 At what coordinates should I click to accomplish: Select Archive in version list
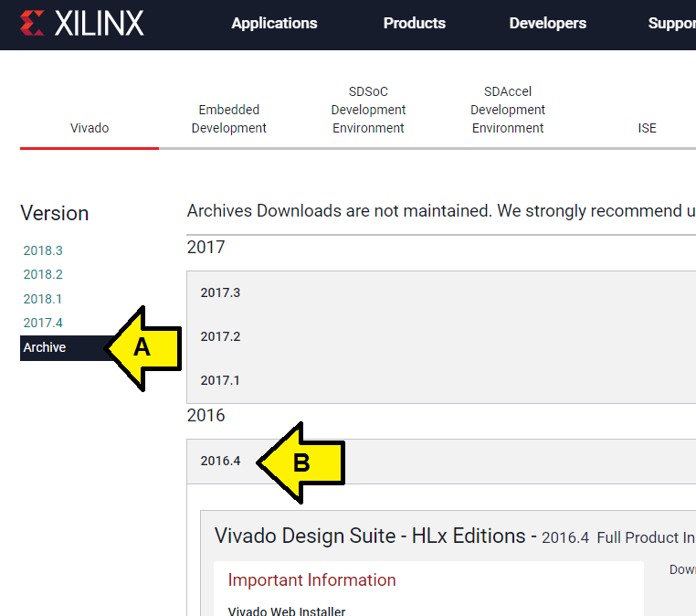[65, 347]
